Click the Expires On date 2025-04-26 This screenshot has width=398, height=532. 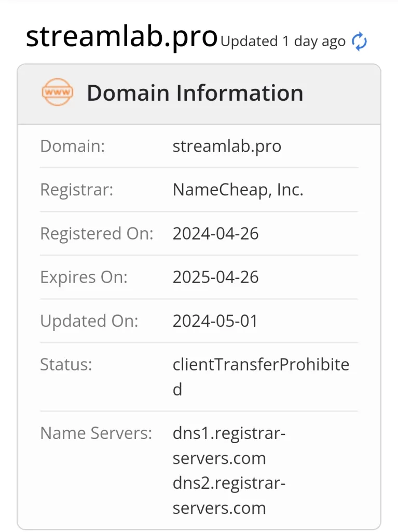[x=215, y=277]
